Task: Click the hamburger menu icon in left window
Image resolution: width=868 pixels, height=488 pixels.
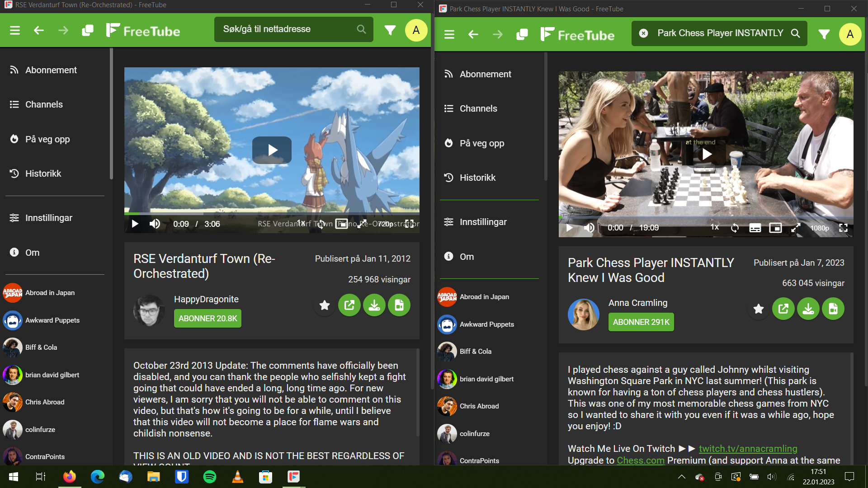Action: pyautogui.click(x=15, y=30)
